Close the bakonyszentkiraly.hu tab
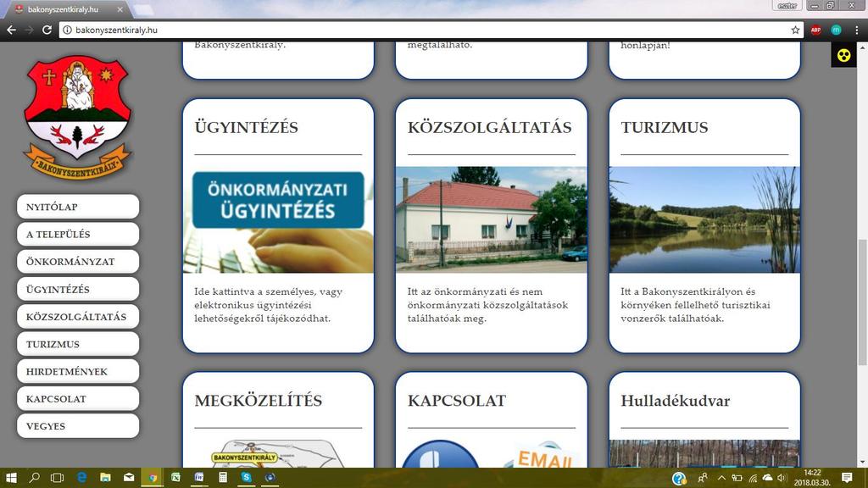Screen dimensions: 868x488 [x=120, y=9]
